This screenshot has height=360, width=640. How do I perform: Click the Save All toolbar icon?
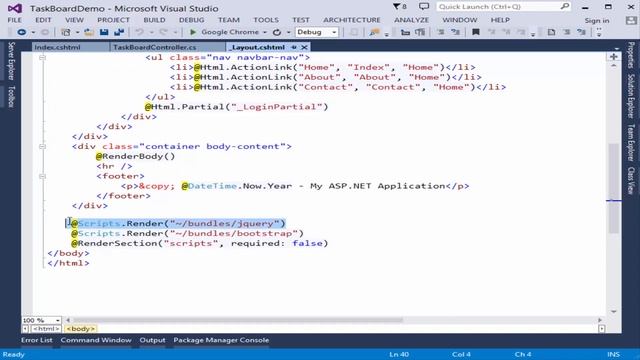119,32
